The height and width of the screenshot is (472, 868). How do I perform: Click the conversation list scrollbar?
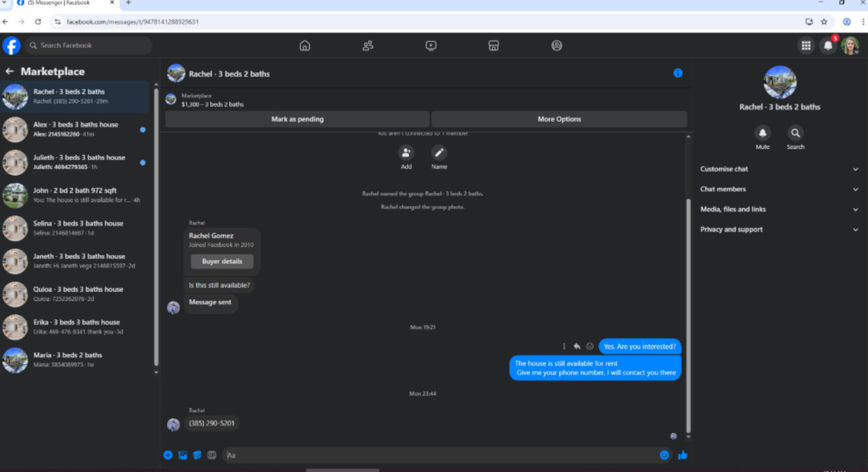tap(156, 226)
